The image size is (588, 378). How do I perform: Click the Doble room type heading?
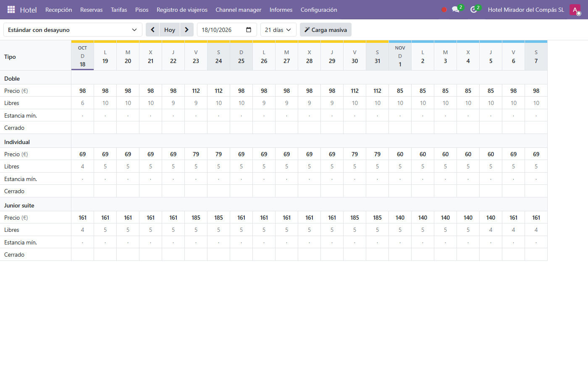(x=12, y=79)
